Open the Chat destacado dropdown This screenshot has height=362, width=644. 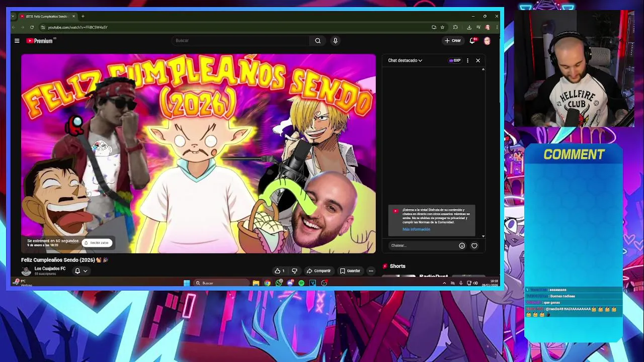(x=405, y=60)
